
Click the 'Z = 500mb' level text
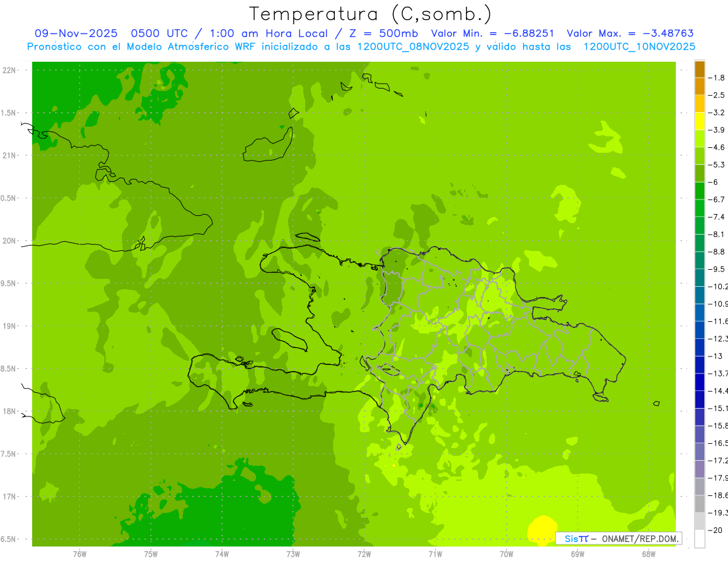(x=380, y=33)
